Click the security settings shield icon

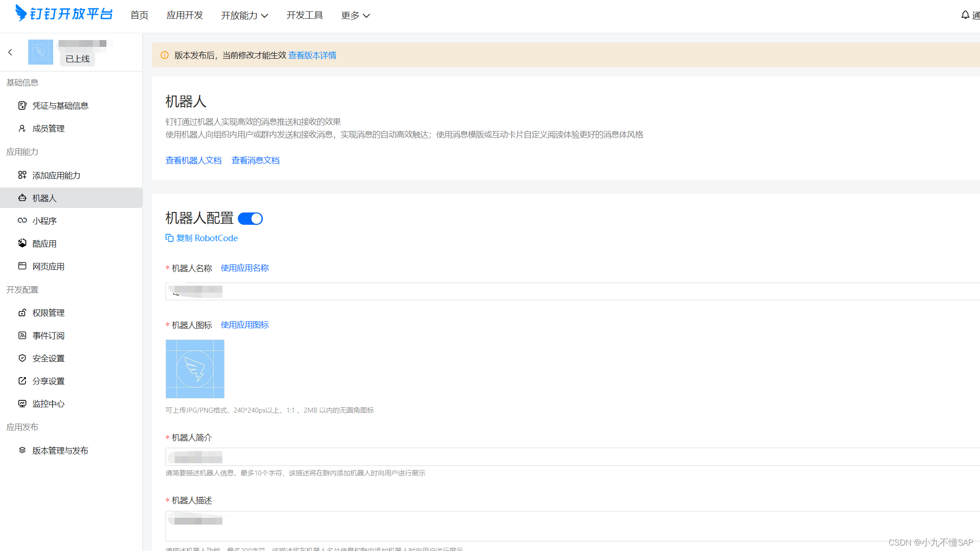coord(22,358)
